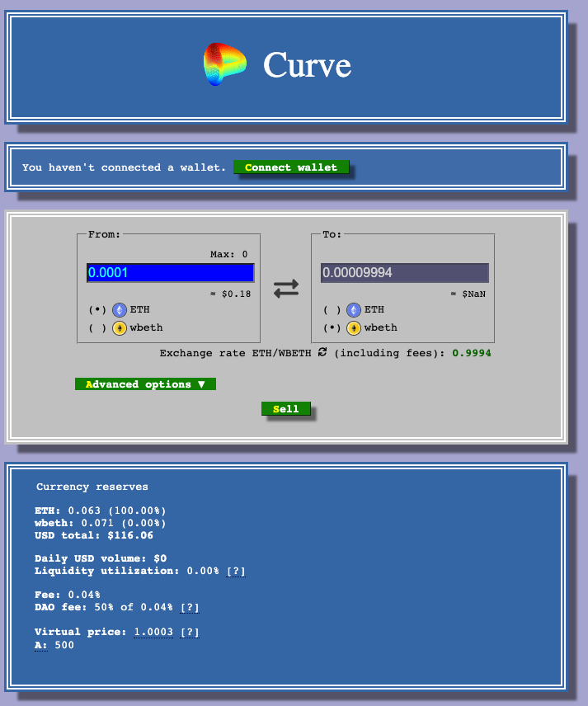Image resolution: width=588 pixels, height=706 pixels.
Task: Click the wbeth: 0.071 reserve line
Action: click(x=101, y=523)
